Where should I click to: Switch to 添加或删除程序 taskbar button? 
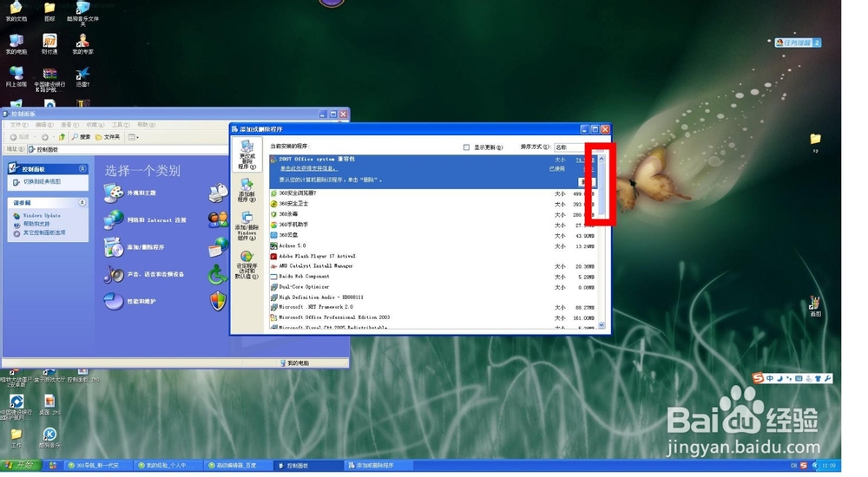click(378, 466)
